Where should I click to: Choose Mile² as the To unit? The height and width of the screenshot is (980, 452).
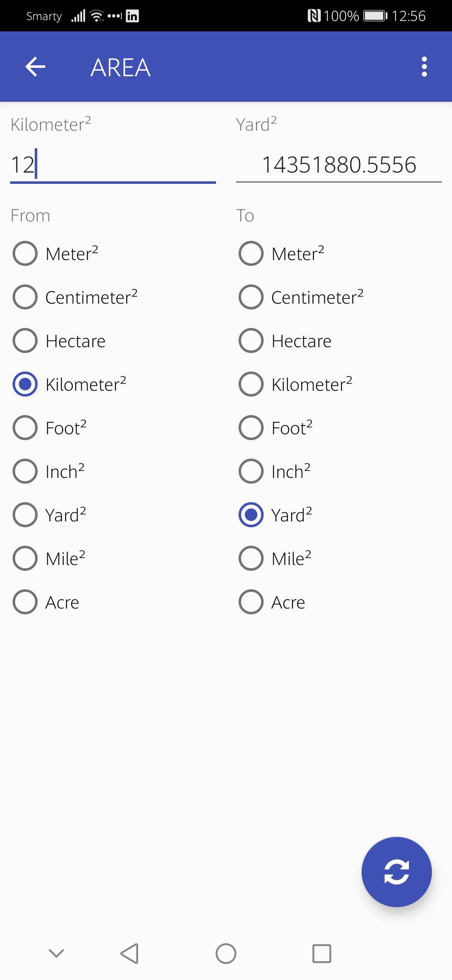click(x=251, y=558)
